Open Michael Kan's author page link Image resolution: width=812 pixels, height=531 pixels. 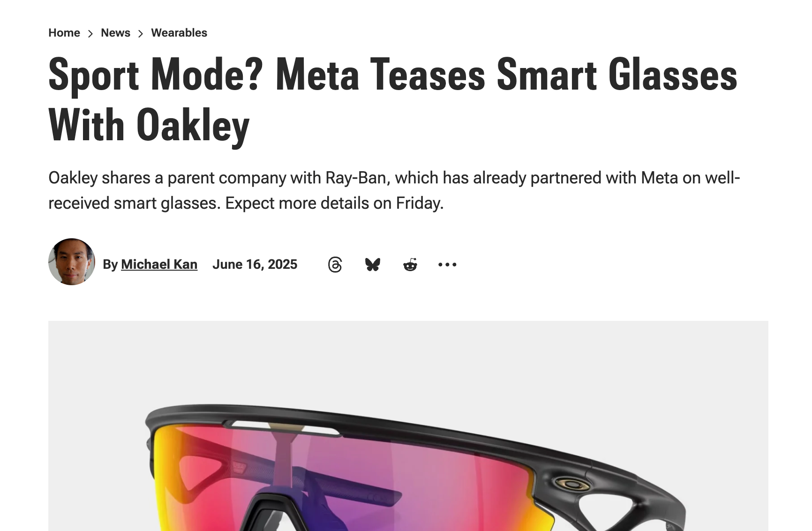(159, 265)
